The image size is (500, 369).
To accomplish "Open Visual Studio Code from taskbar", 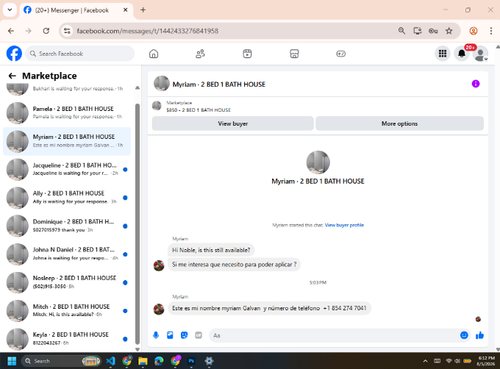I will tap(111, 361).
